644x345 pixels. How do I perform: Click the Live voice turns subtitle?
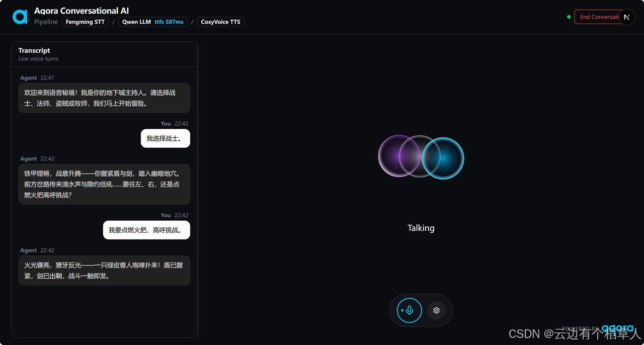[x=38, y=59]
